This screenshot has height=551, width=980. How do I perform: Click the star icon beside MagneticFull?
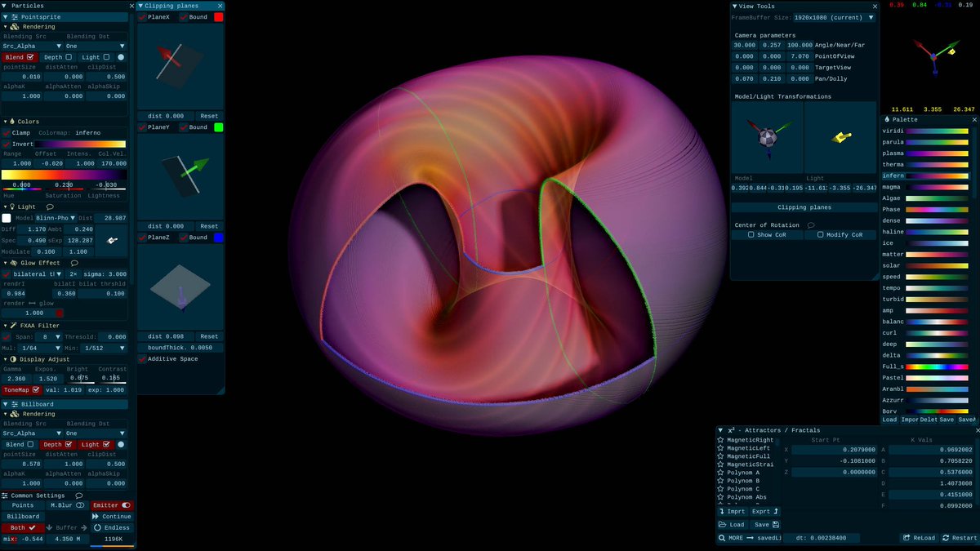point(720,456)
